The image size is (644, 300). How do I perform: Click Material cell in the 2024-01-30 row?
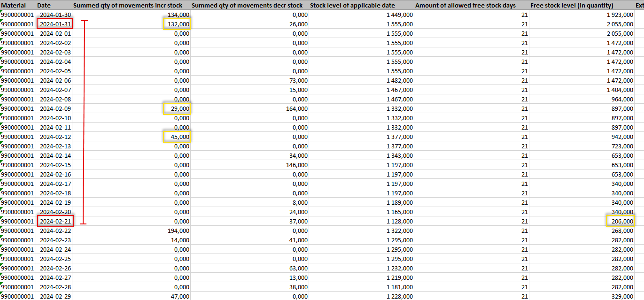pyautogui.click(x=18, y=15)
